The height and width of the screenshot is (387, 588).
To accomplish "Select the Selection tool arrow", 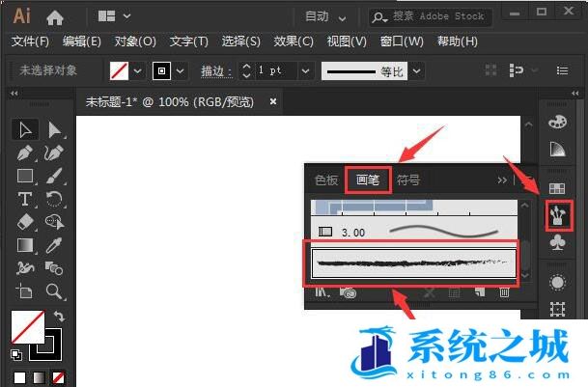I will [x=25, y=130].
